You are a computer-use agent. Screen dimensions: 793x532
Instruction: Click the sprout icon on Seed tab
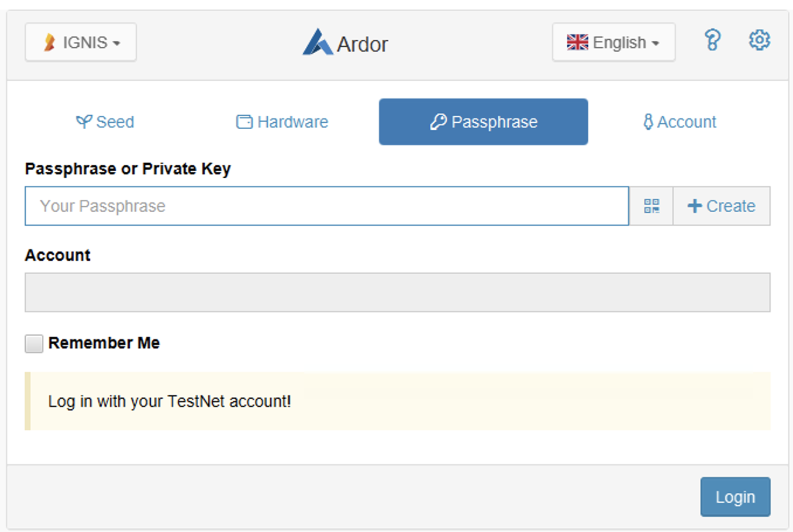[84, 122]
